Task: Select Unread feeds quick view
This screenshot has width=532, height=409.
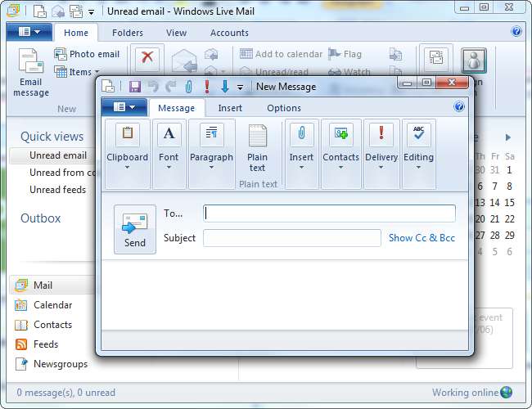Action: (57, 190)
